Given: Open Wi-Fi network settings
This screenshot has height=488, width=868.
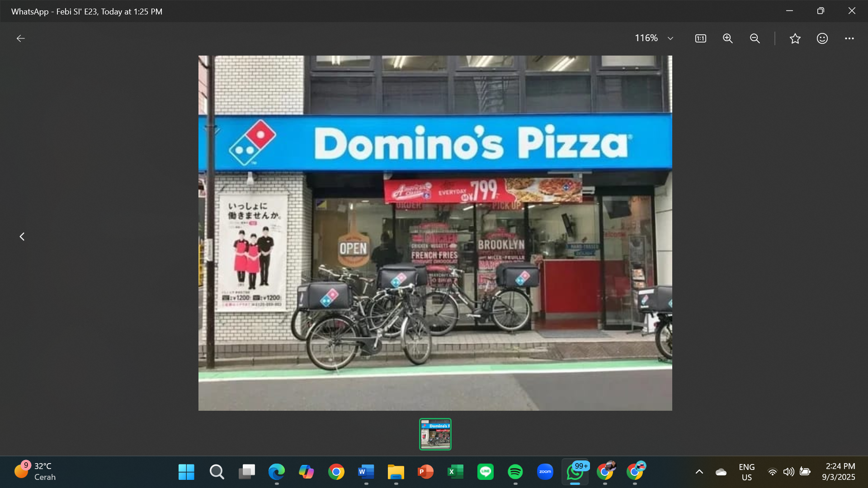Looking at the screenshot, I should click(x=773, y=472).
